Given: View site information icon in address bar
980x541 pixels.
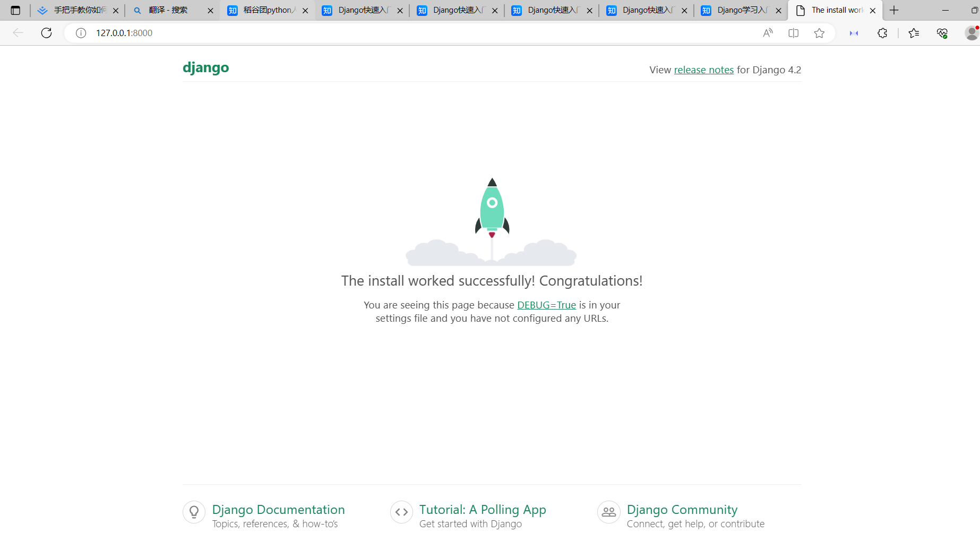Looking at the screenshot, I should coord(81,33).
